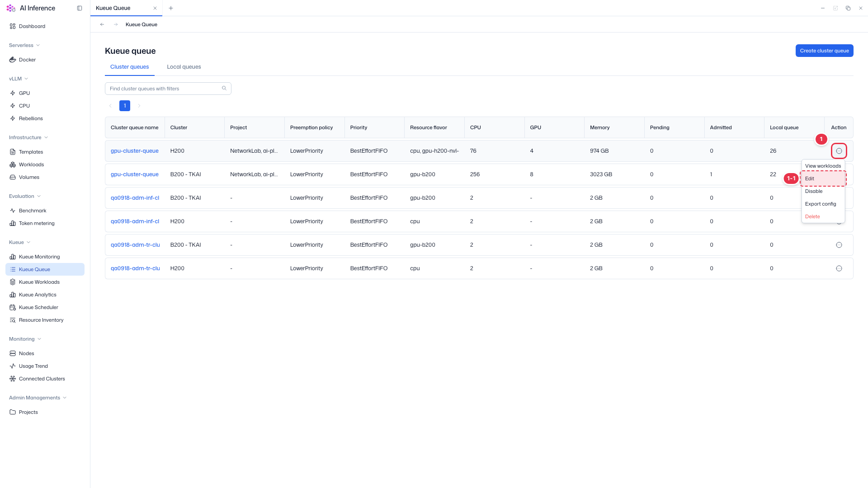Choose View workloads from action menu
The image size is (868, 488).
point(823,166)
